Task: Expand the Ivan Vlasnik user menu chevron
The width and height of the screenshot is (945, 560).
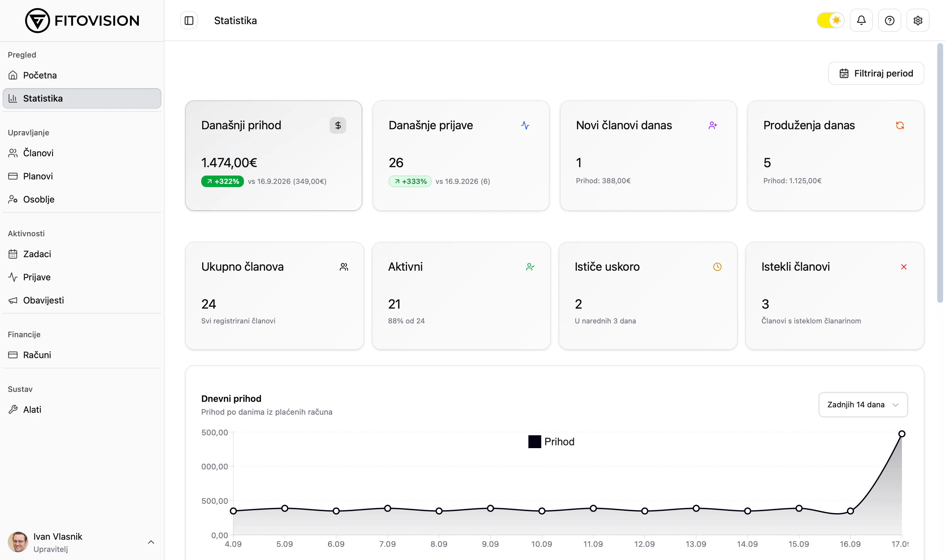Action: pos(151,542)
